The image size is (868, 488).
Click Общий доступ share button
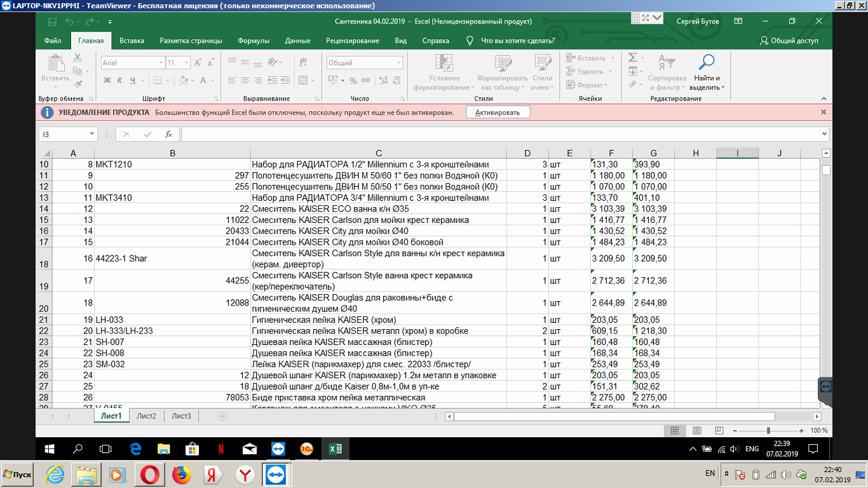[789, 41]
